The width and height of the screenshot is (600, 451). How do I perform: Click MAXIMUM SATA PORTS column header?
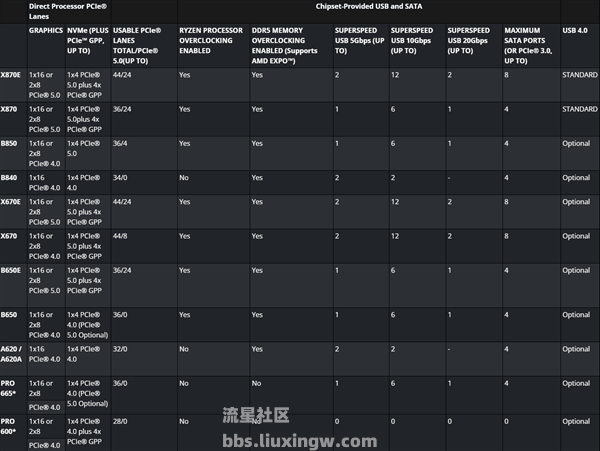[528, 46]
